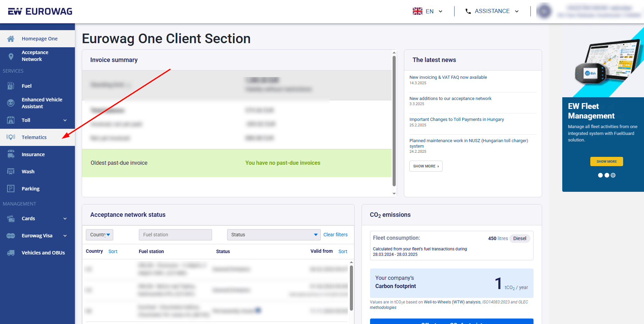
Task: Click the Diesel fuel type chip
Action: pos(520,238)
